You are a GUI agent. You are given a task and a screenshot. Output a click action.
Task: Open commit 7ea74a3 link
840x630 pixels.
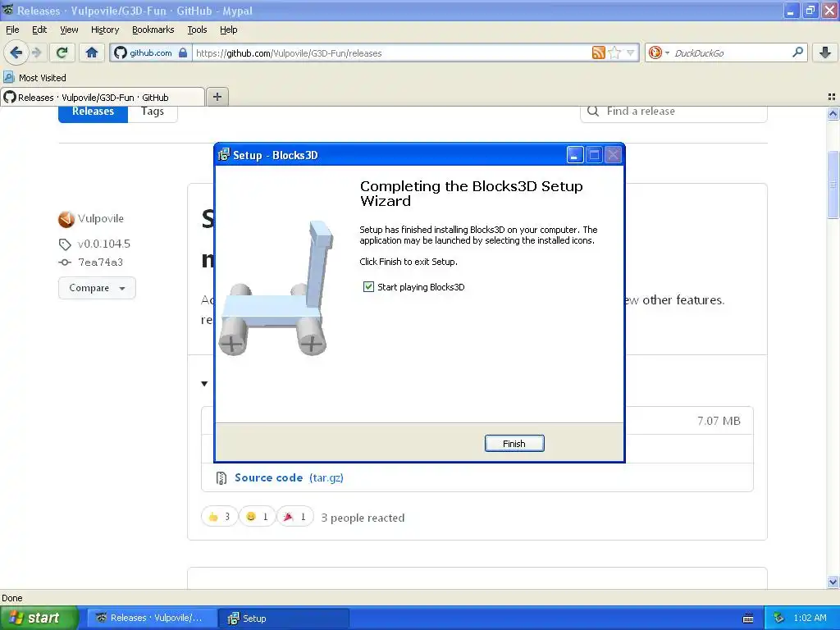pyautogui.click(x=101, y=262)
